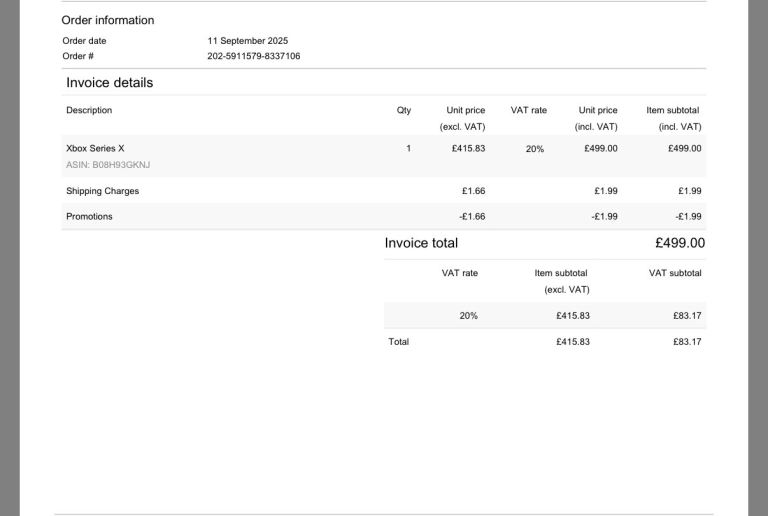Click the Promotions row label
This screenshot has width=768, height=516.
tap(89, 216)
